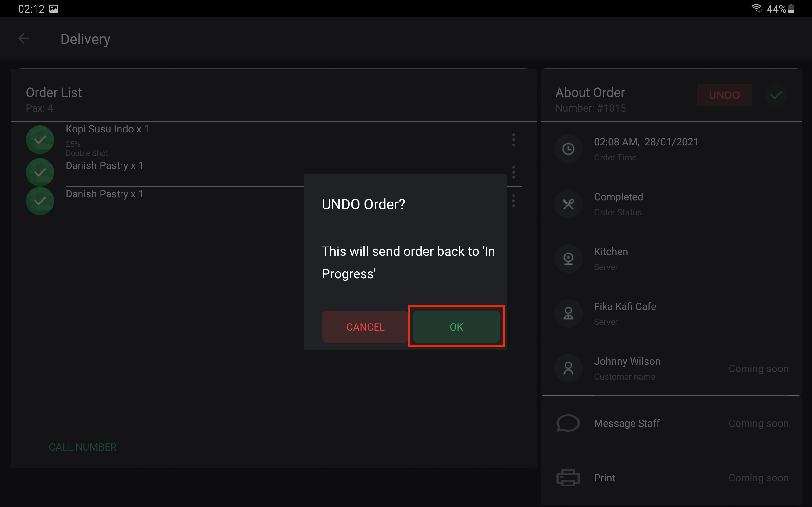Tap the CALL NUMBER link

83,447
